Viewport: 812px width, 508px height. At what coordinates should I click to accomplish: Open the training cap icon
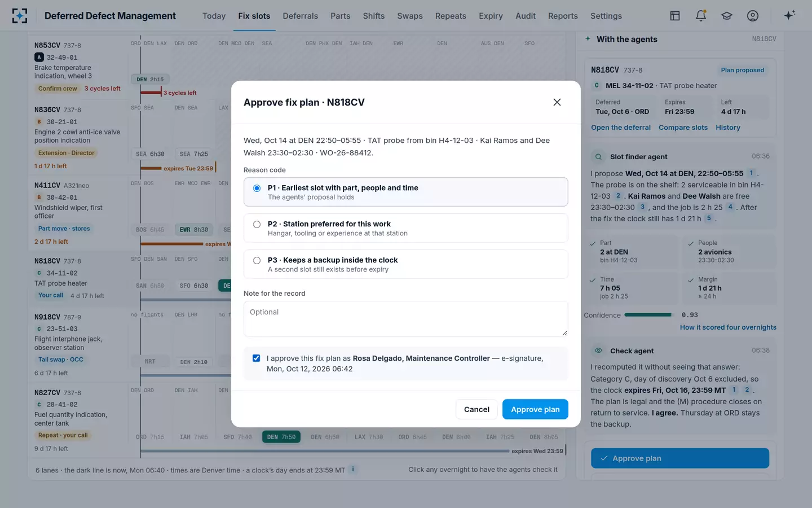pos(727,16)
